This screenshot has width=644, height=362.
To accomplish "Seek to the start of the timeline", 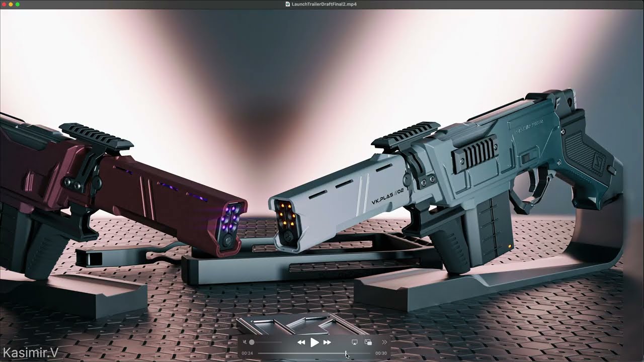I will point(259,353).
